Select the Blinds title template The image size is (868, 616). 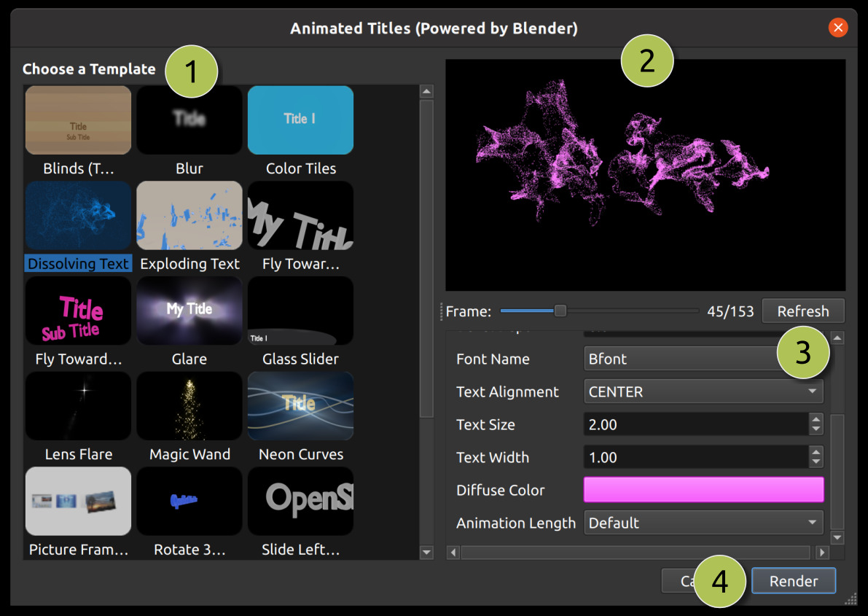78,120
